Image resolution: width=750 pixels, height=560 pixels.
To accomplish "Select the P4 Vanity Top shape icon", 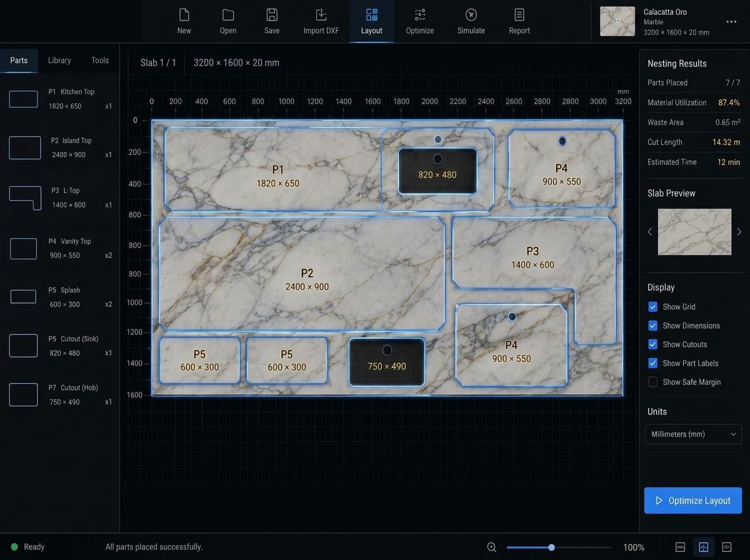I will (24, 249).
